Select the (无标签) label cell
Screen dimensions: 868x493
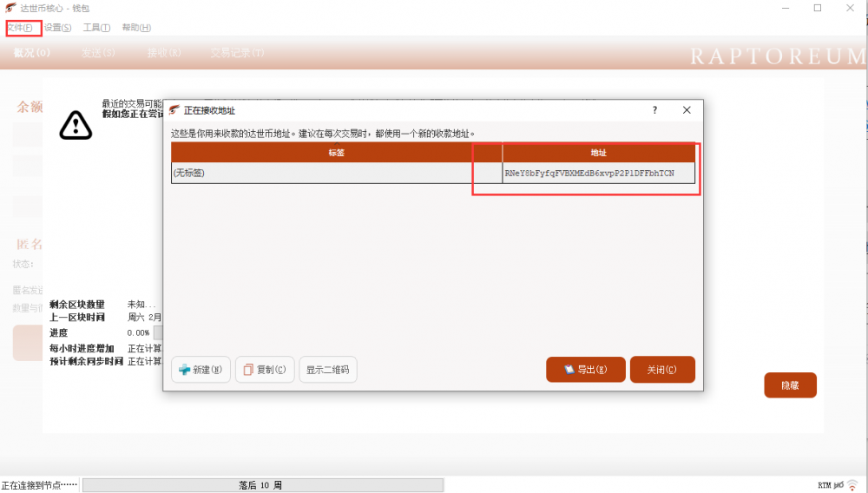point(337,174)
